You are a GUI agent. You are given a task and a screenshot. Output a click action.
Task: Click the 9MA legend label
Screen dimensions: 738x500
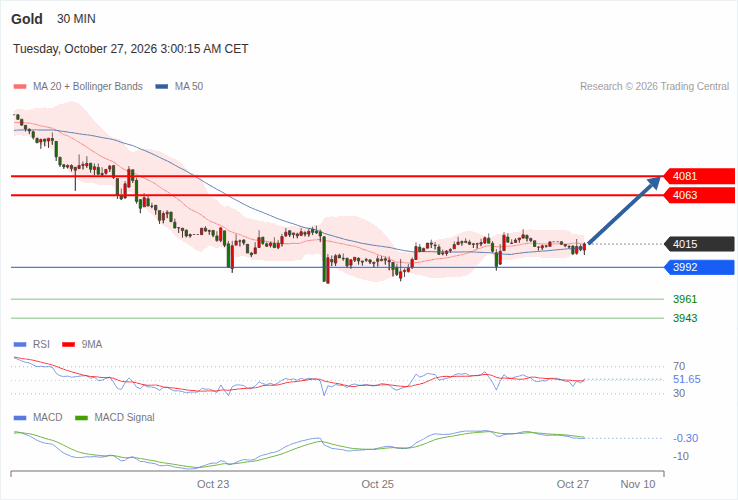pos(92,345)
